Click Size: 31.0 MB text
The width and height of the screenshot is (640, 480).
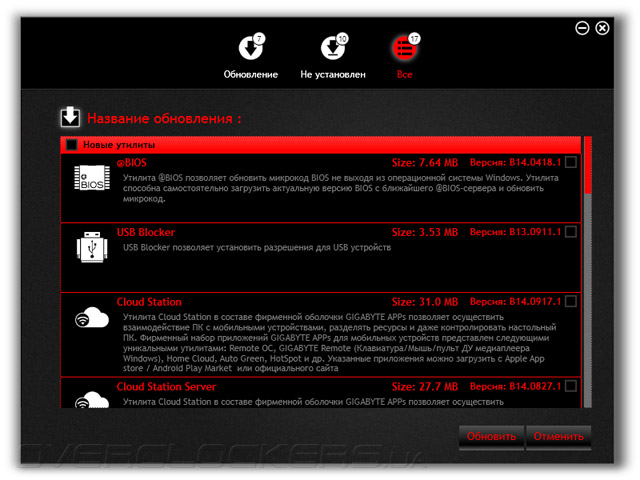pos(425,302)
